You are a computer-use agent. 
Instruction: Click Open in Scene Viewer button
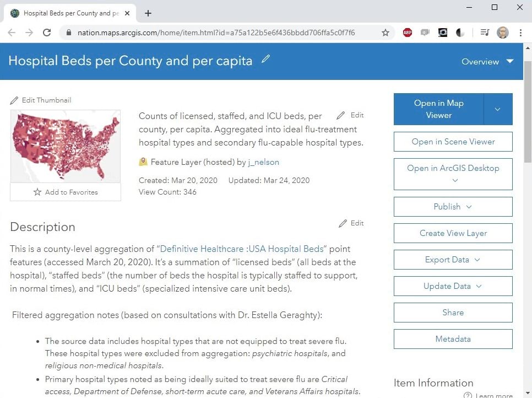coord(453,142)
